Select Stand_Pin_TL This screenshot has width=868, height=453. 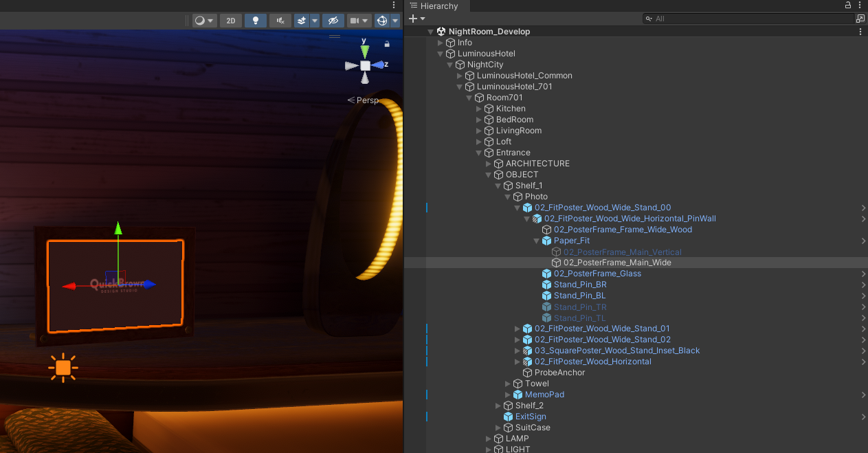tap(579, 318)
